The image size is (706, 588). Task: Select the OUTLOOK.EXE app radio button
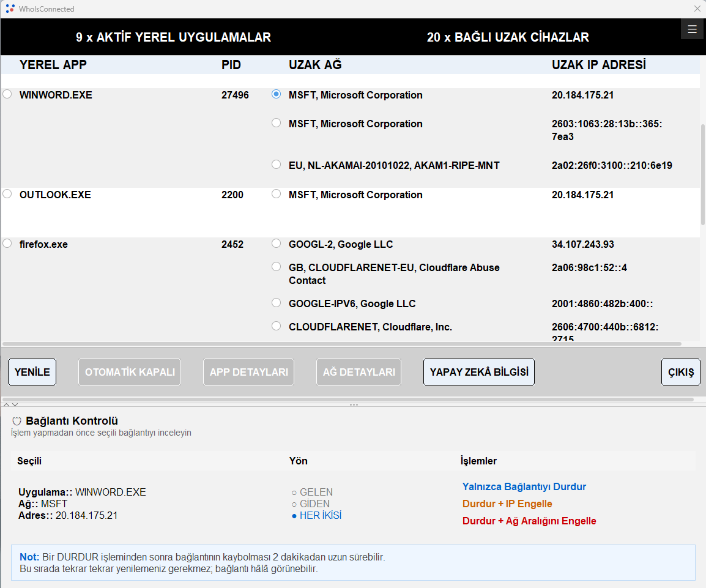pos(7,194)
